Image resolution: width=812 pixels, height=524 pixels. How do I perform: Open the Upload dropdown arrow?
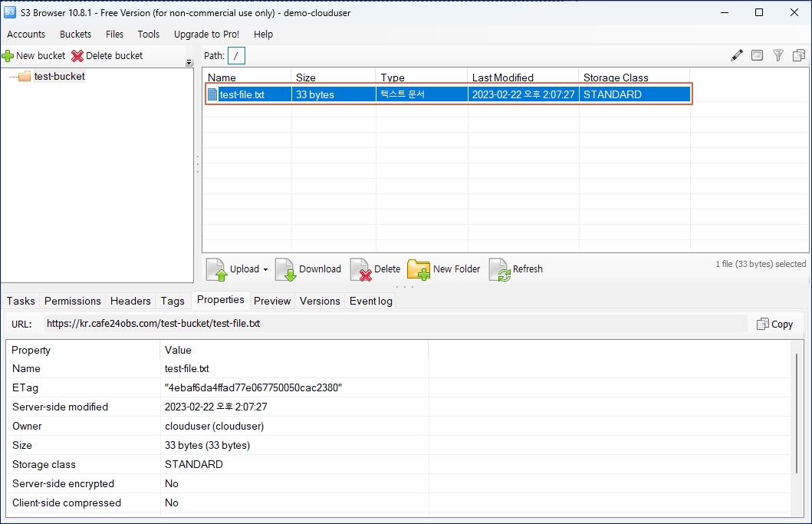265,269
